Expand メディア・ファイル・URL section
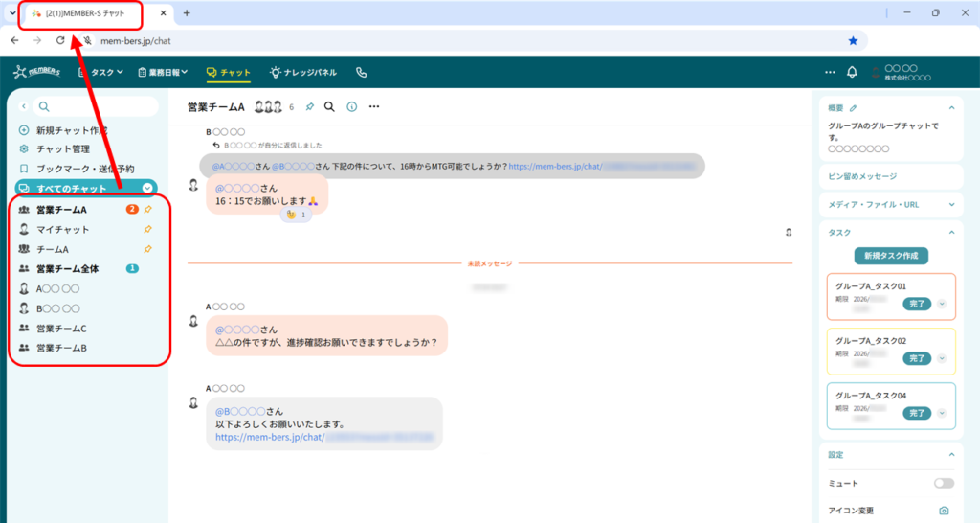The image size is (980, 523). pyautogui.click(x=951, y=205)
